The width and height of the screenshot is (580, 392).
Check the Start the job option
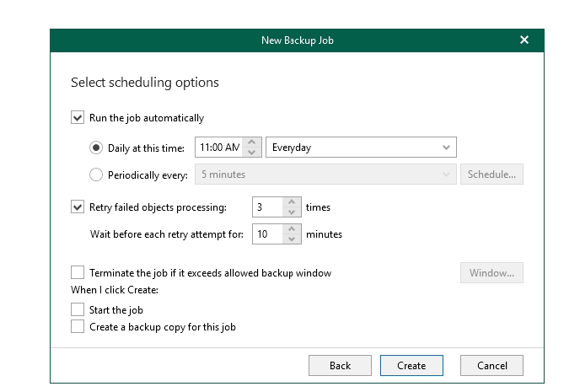78,309
